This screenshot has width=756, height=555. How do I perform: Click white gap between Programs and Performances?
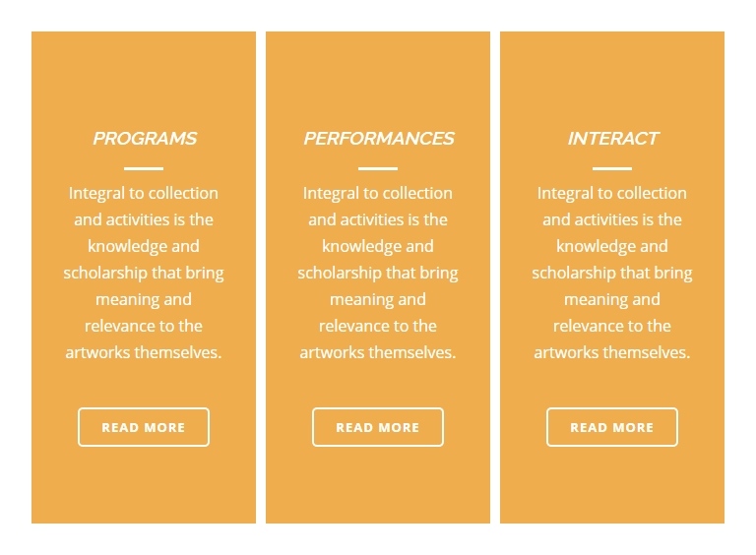(261, 277)
